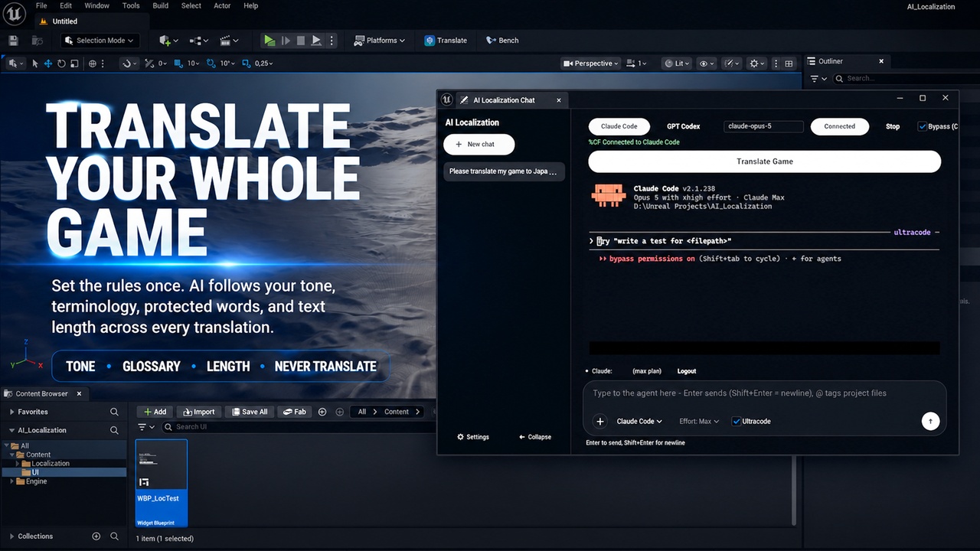
Task: Click the Stop simulation square button
Action: (301, 41)
